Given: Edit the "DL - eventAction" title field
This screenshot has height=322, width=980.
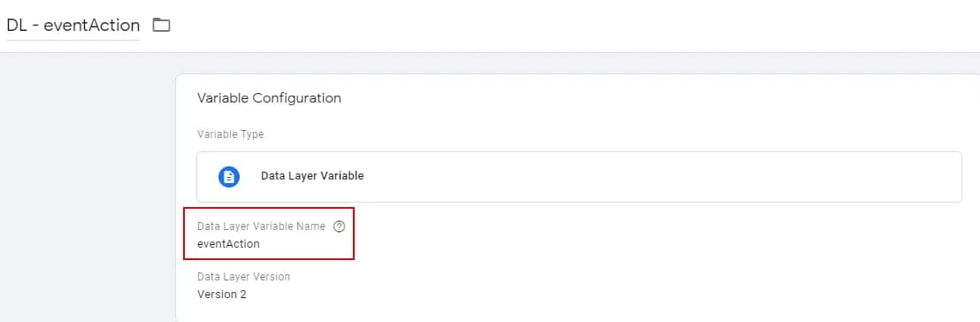Looking at the screenshot, I should tap(73, 26).
